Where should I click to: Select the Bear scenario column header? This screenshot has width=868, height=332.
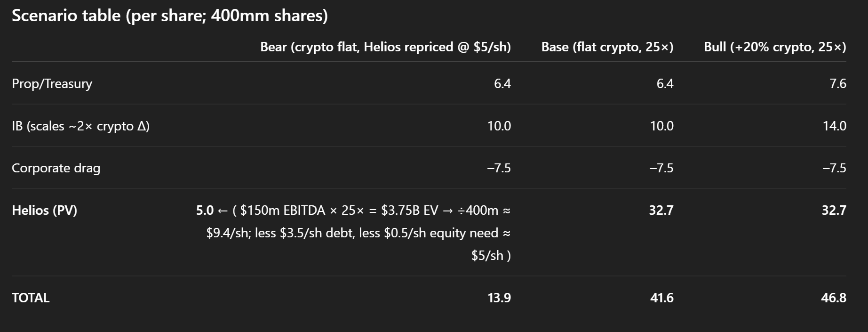pos(386,47)
